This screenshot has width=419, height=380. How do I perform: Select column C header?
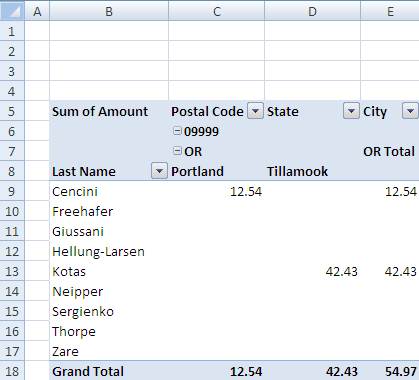pyautogui.click(x=217, y=11)
